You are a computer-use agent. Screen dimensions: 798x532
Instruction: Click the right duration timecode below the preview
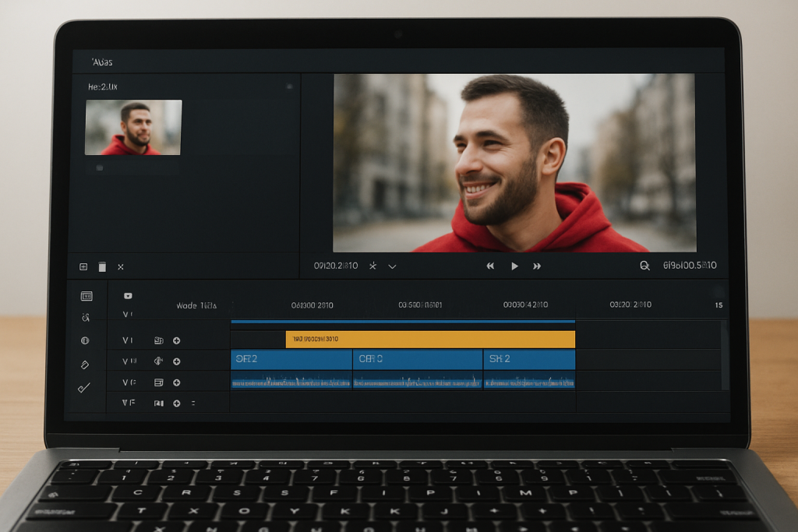click(x=690, y=266)
